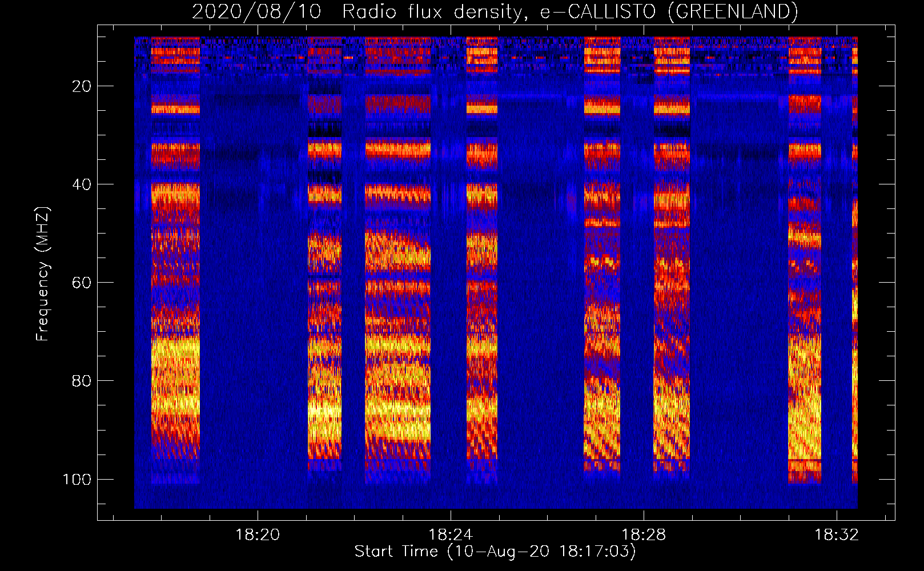Screen dimensions: 924x571
Task: Click the frequency tick label 40
Action: tap(82, 184)
